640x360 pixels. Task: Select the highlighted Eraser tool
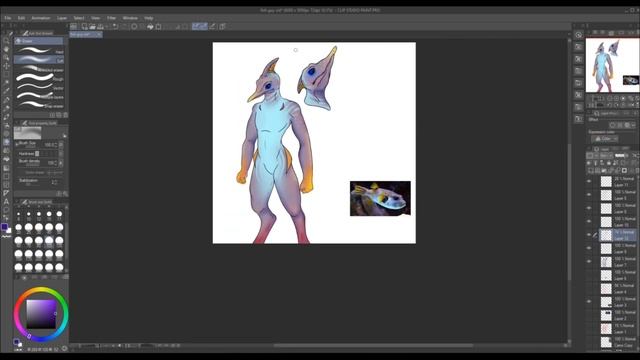[x=6, y=142]
